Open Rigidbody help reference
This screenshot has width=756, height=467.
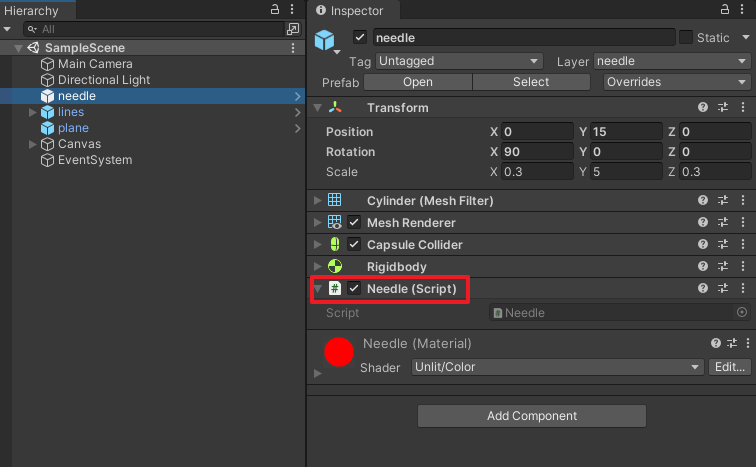click(702, 266)
